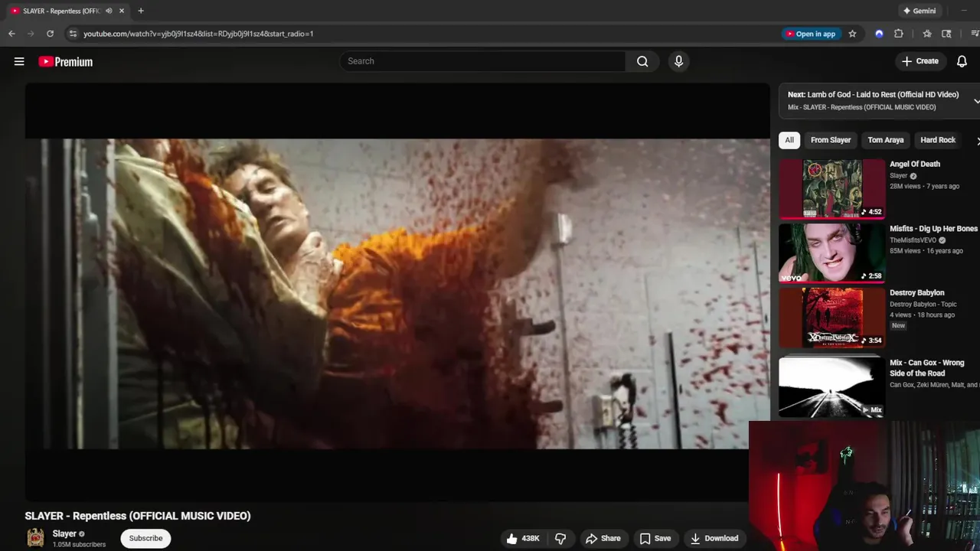Dislike the Slayer video
980x551 pixels.
(x=560, y=539)
